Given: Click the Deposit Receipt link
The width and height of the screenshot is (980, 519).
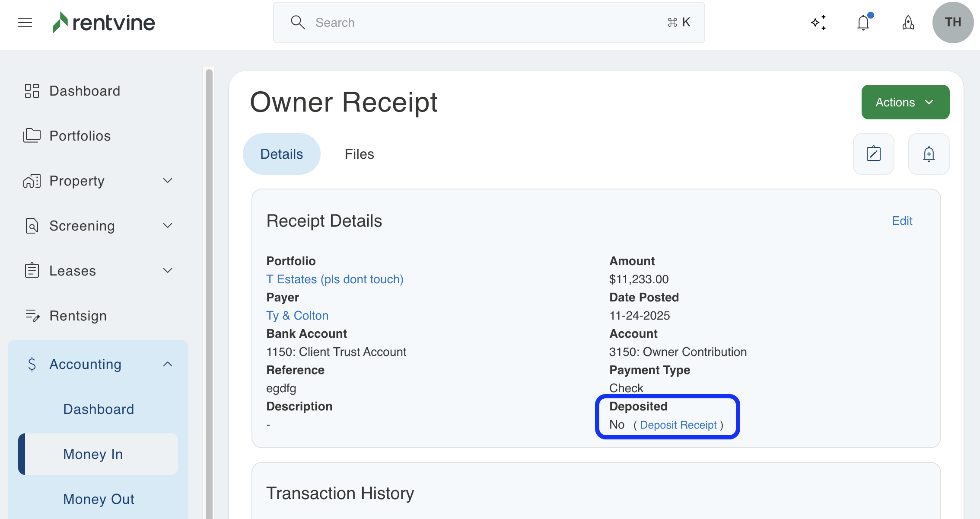Looking at the screenshot, I should coord(678,425).
